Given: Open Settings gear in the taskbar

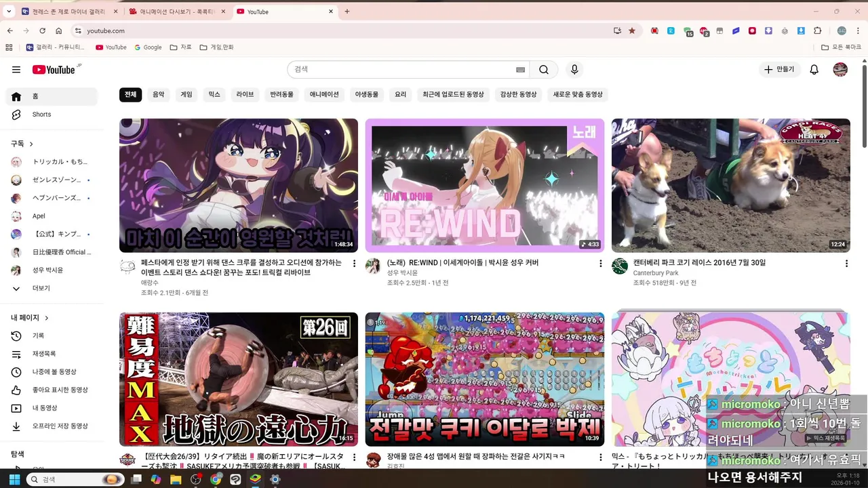Looking at the screenshot, I should pos(275,479).
